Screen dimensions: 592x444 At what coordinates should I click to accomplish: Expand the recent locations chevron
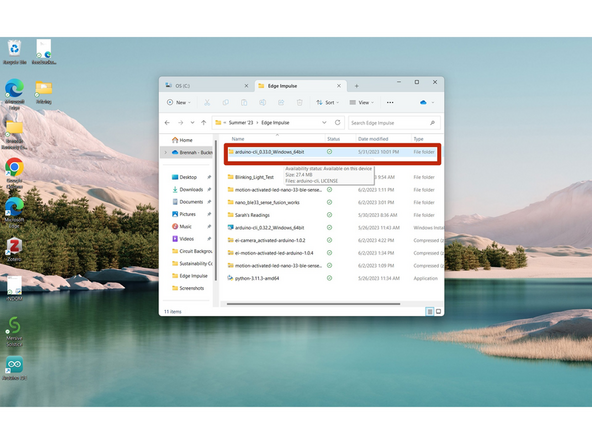193,123
